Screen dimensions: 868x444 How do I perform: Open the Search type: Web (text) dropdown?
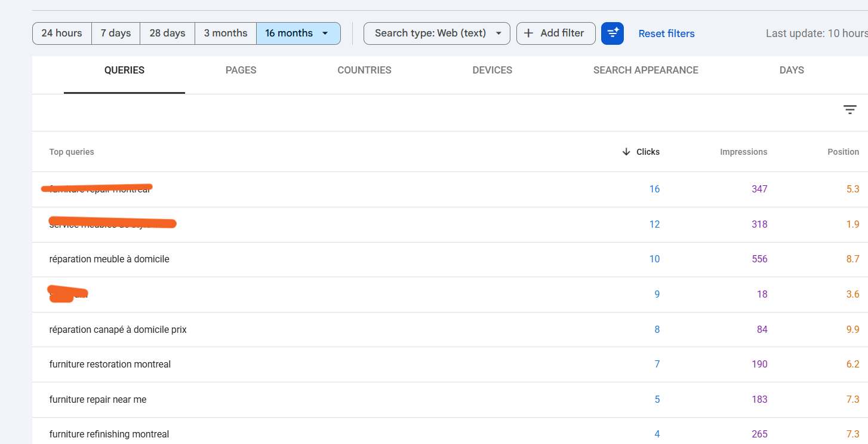coord(437,33)
